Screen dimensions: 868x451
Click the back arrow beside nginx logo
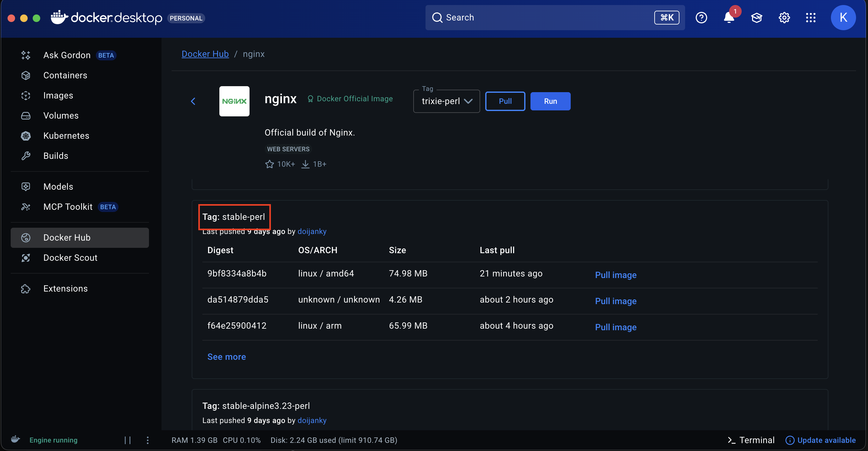[193, 101]
